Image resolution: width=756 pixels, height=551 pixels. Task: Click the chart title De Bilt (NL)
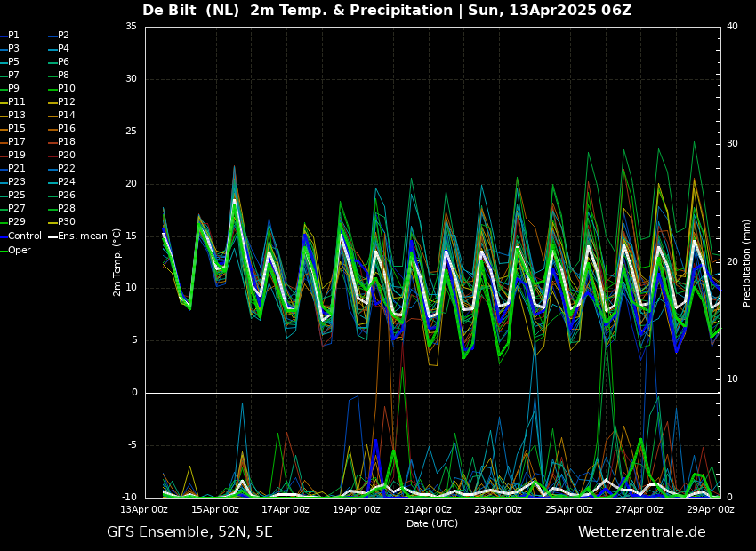point(191,10)
